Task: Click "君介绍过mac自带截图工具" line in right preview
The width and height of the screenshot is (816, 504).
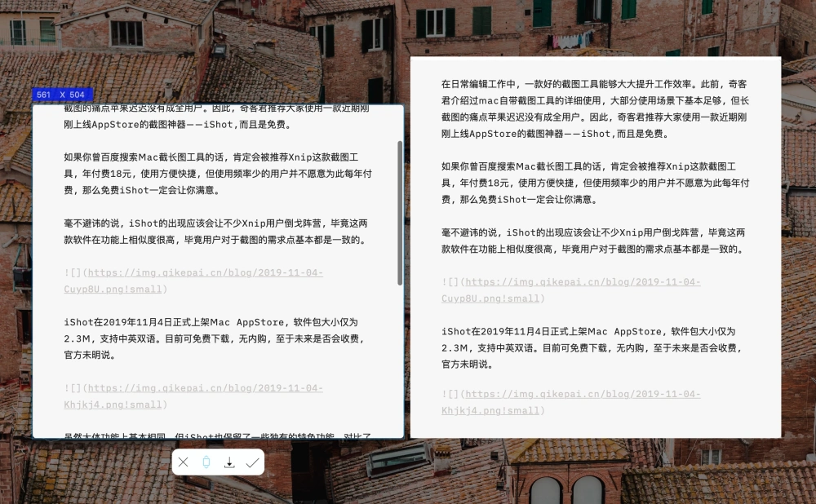Action: (x=596, y=100)
